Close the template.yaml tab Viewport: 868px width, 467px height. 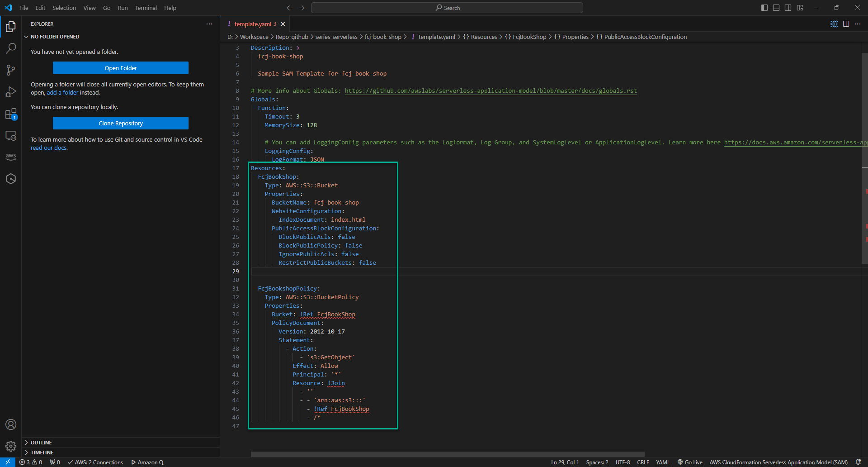pyautogui.click(x=283, y=24)
